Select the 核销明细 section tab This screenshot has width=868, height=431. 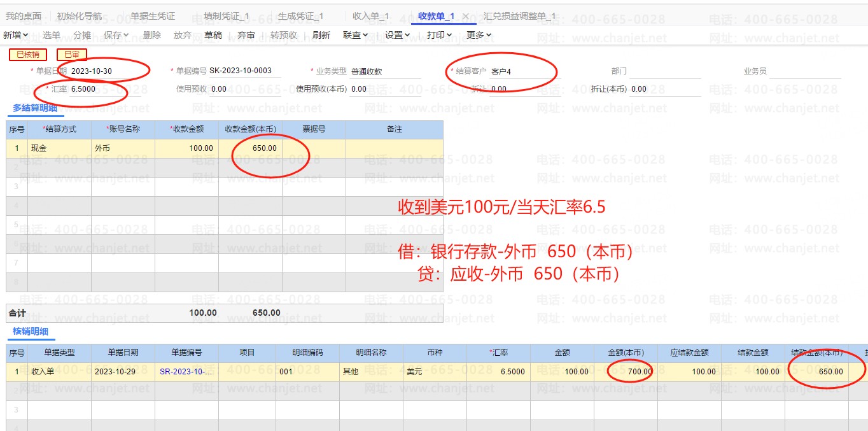pos(31,331)
